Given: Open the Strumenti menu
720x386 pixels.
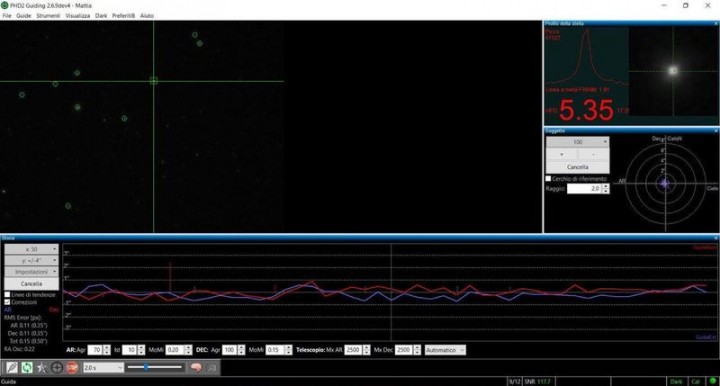Looking at the screenshot, I should (48, 16).
